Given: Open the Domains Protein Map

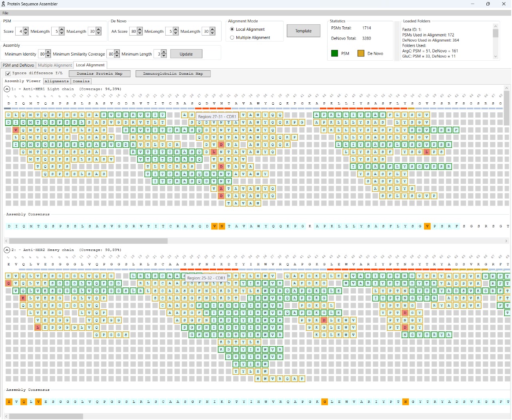Looking at the screenshot, I should (99, 74).
